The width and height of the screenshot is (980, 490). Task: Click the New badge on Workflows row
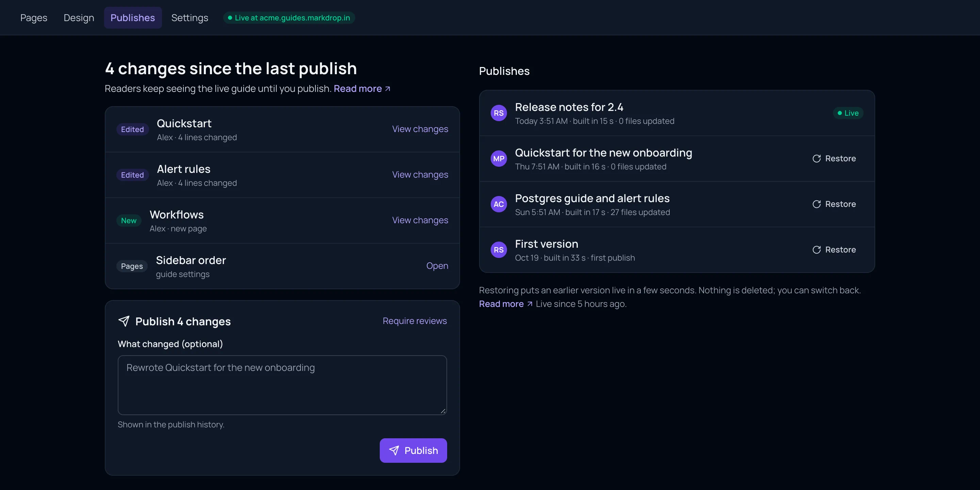[129, 220]
